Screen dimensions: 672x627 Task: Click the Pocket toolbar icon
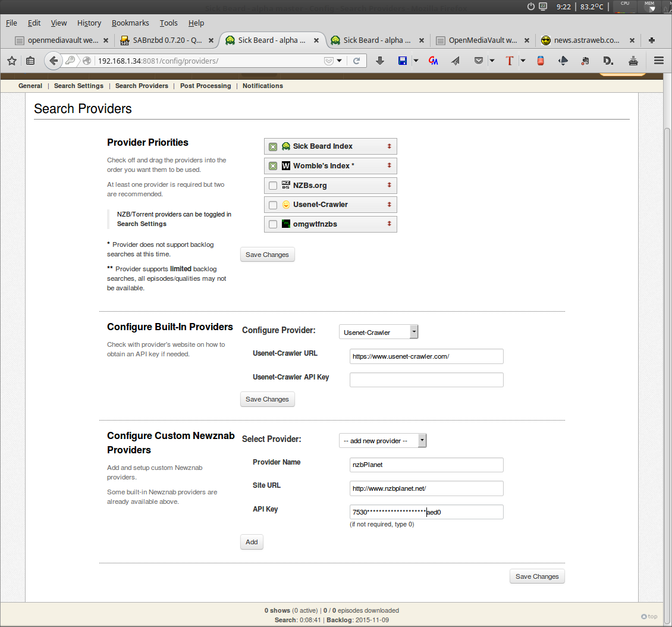479,61
